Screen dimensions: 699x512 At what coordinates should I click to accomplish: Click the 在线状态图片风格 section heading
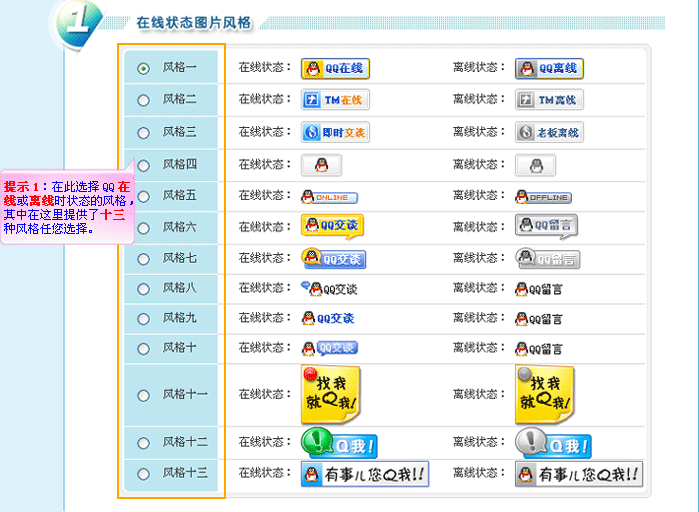coord(194,22)
